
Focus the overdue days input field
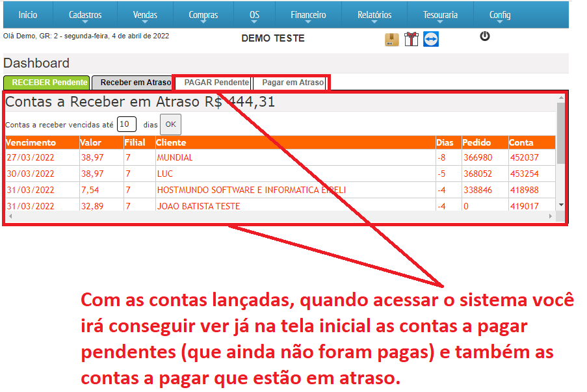point(127,124)
